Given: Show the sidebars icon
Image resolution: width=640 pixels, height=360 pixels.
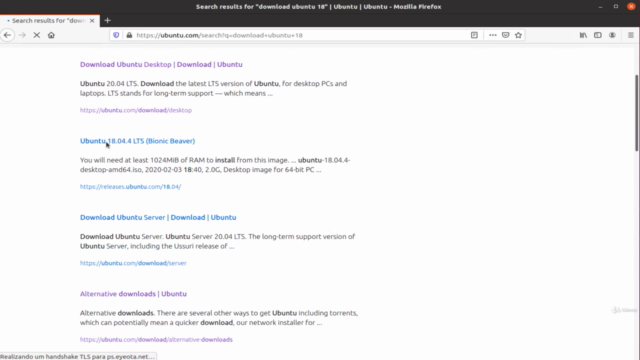Looking at the screenshot, I should (598, 35).
